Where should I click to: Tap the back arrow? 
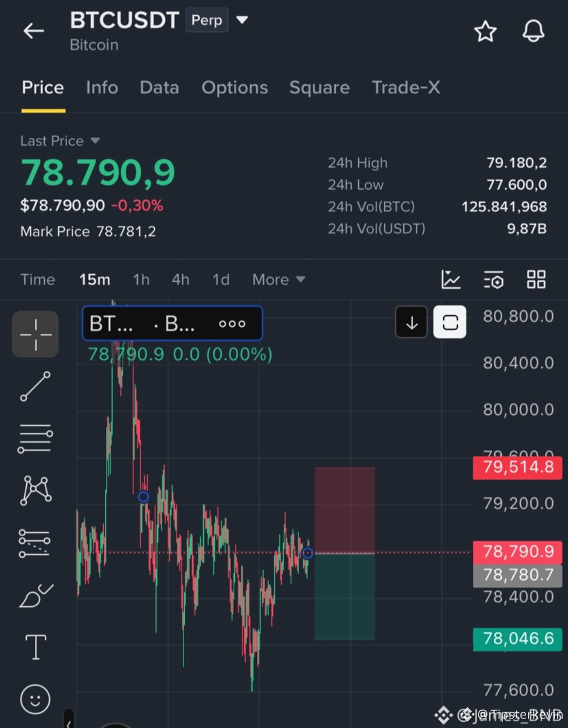[34, 31]
